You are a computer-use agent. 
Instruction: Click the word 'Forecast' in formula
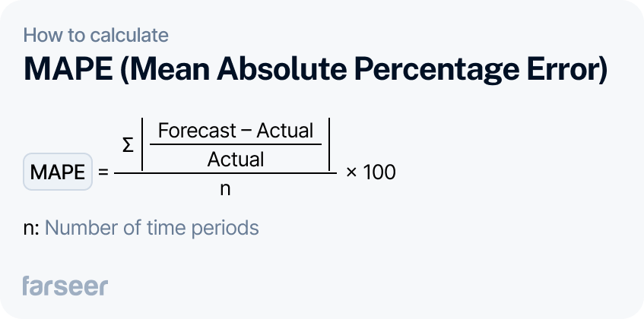[x=197, y=131]
